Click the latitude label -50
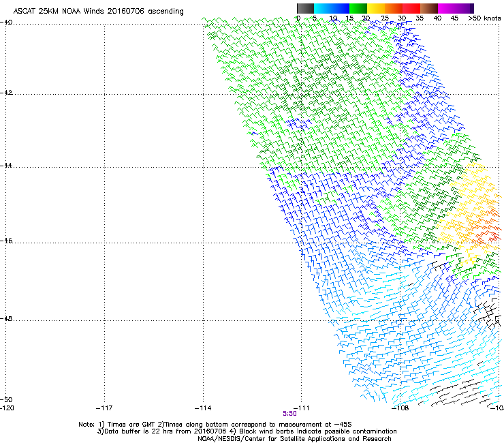 tap(6, 399)
